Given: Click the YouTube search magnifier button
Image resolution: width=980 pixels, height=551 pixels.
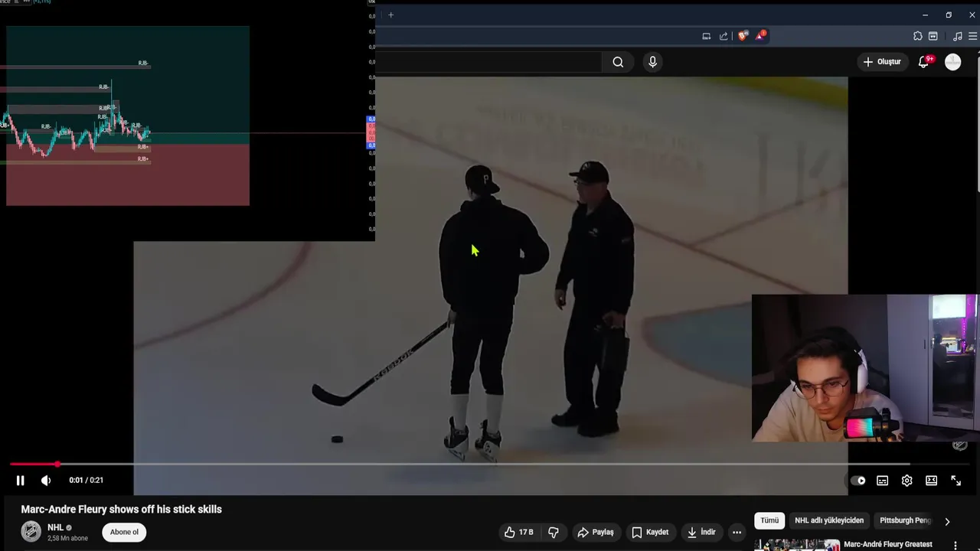Looking at the screenshot, I should pyautogui.click(x=618, y=62).
